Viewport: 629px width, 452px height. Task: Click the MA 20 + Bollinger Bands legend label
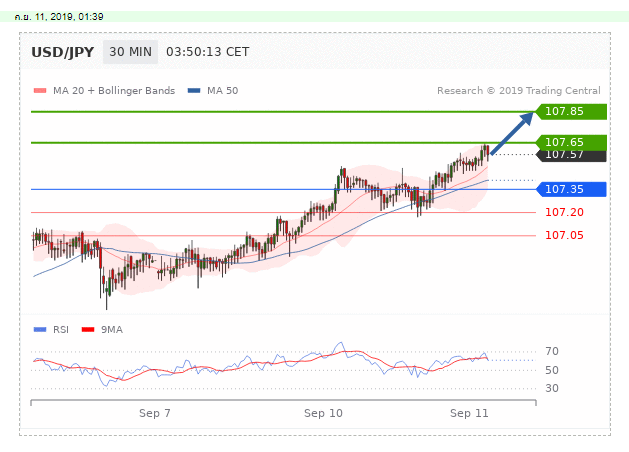pos(114,91)
